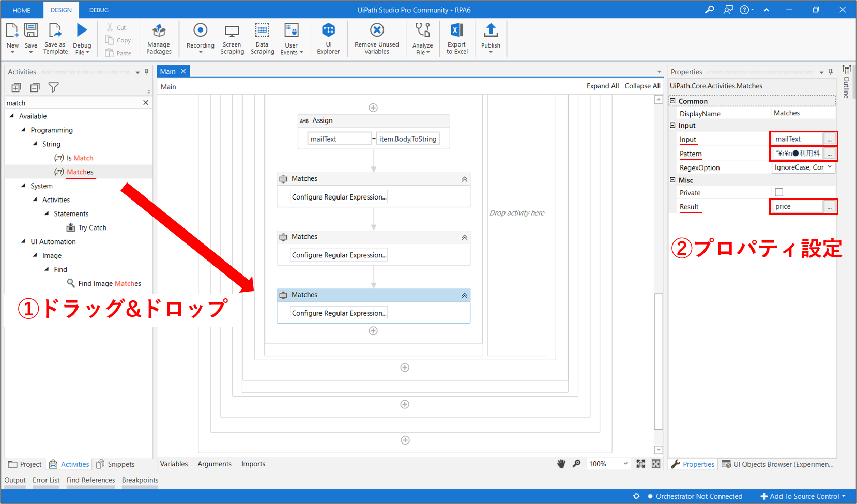The width and height of the screenshot is (857, 504).
Task: Click the designer vertical scrollbar thumb
Action: pos(658,361)
